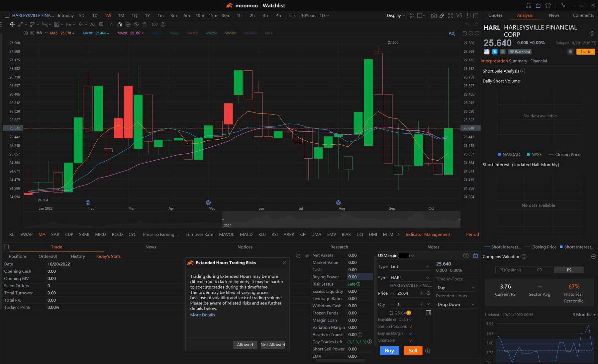This screenshot has width=598, height=364.
Task: Click the orange Sell button
Action: tap(413, 351)
